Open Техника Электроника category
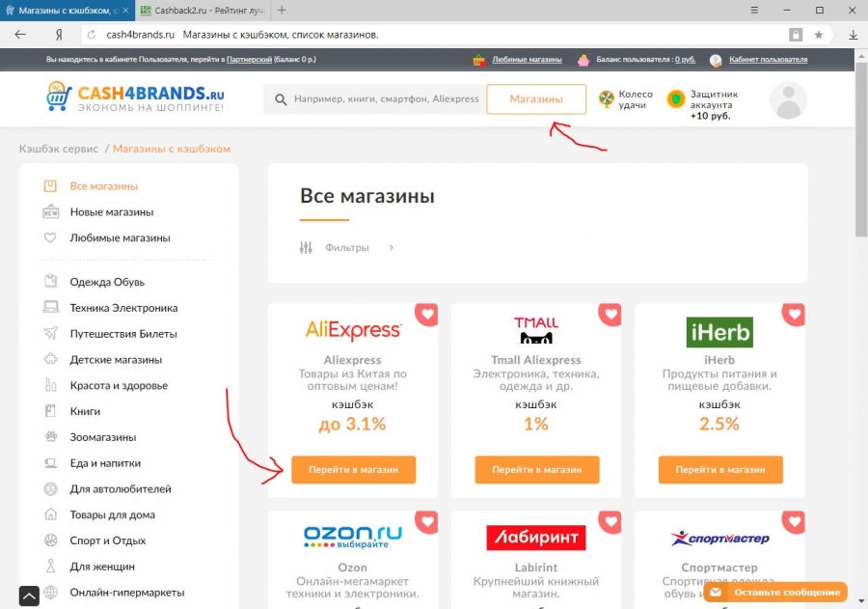This screenshot has height=609, width=868. pos(123,308)
